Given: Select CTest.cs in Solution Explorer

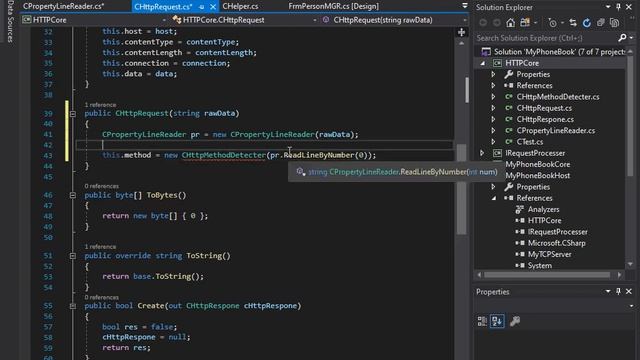Looking at the screenshot, I should tap(529, 142).
